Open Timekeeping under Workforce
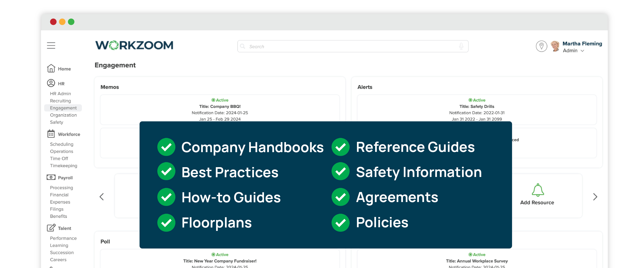 (x=63, y=166)
